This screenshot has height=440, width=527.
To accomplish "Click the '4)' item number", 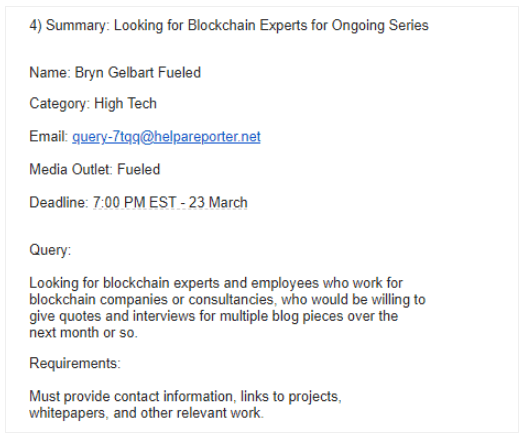I will [x=35, y=26].
